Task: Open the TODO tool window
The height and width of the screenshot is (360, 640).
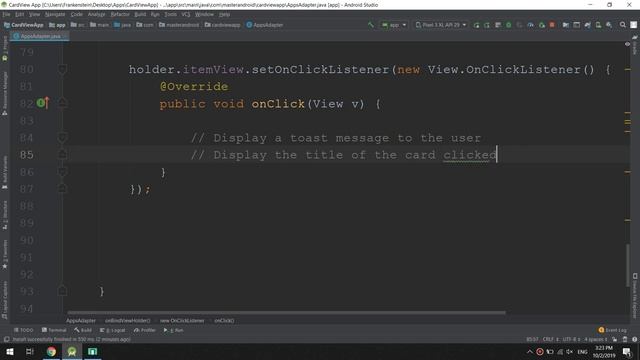Action: pyautogui.click(x=23, y=330)
